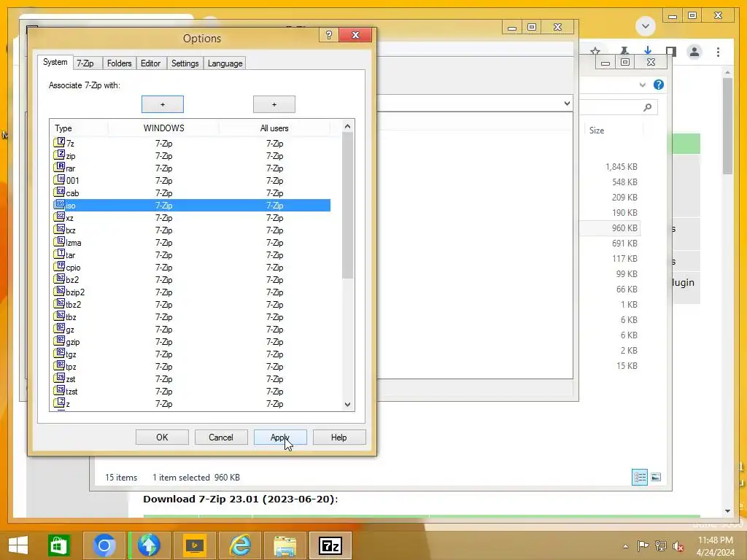Click search magnifier in Explorer window
This screenshot has height=560, width=747.
tap(648, 108)
